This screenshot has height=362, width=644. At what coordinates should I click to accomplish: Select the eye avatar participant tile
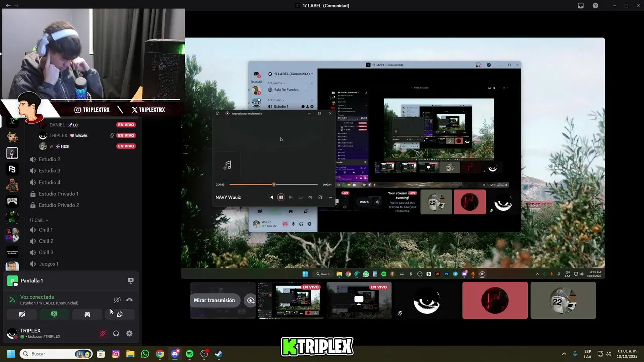coord(427,300)
